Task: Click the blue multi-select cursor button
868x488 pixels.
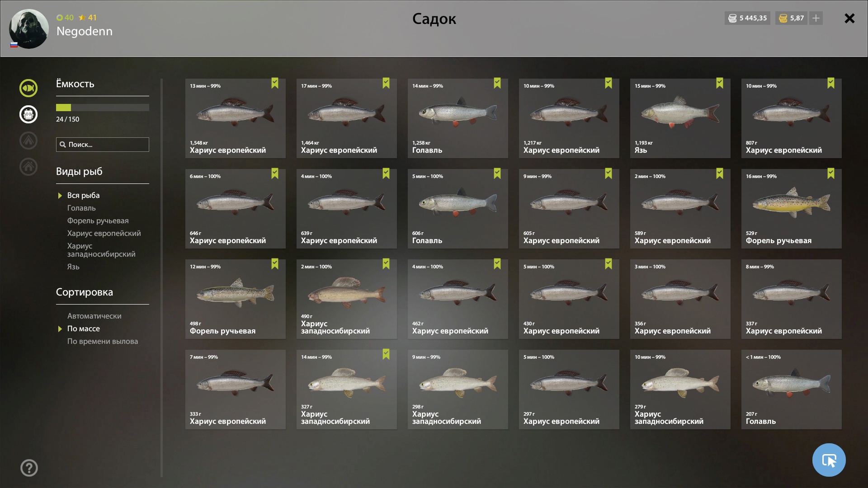Action: (829, 460)
